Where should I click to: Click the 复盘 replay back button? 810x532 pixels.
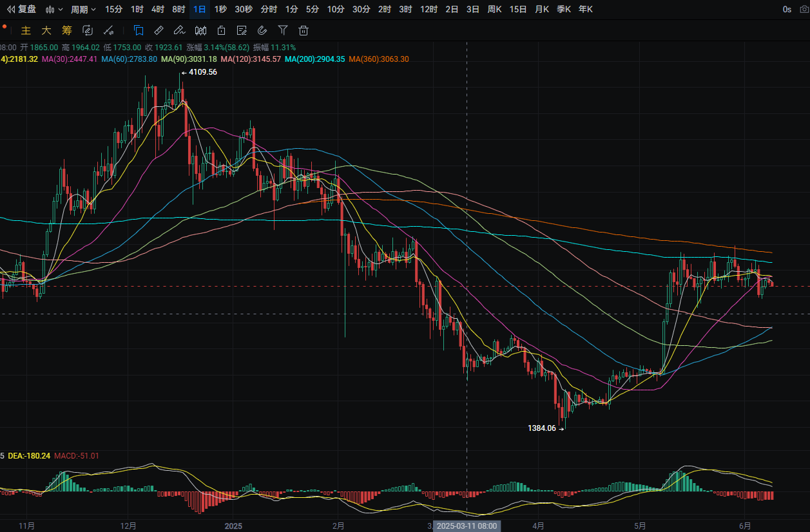pyautogui.click(x=21, y=9)
